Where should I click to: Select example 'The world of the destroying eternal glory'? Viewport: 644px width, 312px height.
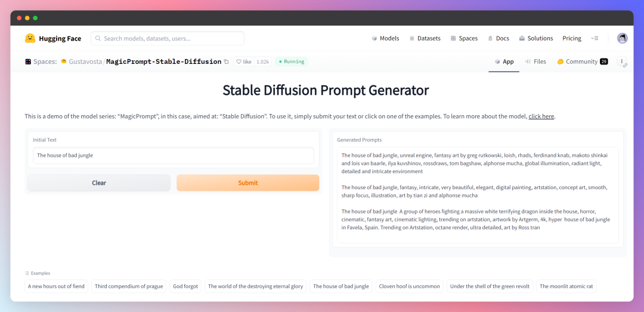pos(255,286)
